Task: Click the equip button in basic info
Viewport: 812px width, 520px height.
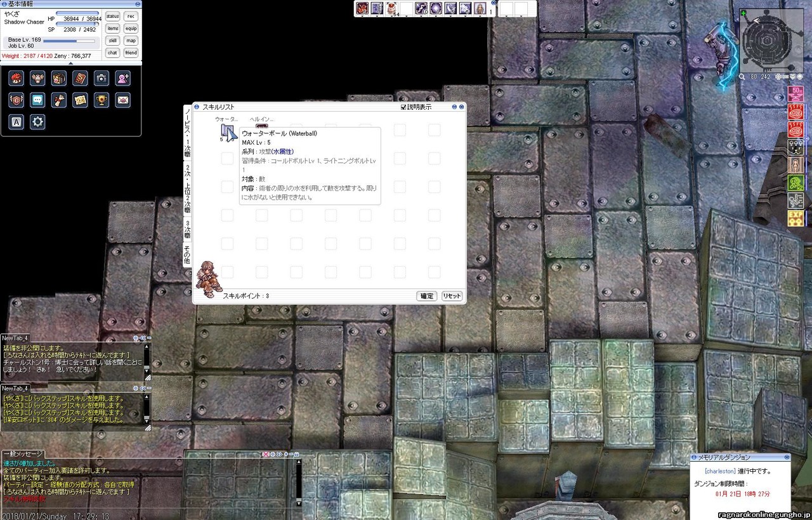Action: [131, 29]
